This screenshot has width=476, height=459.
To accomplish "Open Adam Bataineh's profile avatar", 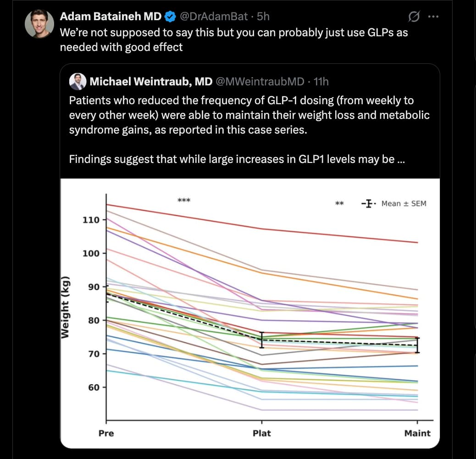I will (x=40, y=24).
